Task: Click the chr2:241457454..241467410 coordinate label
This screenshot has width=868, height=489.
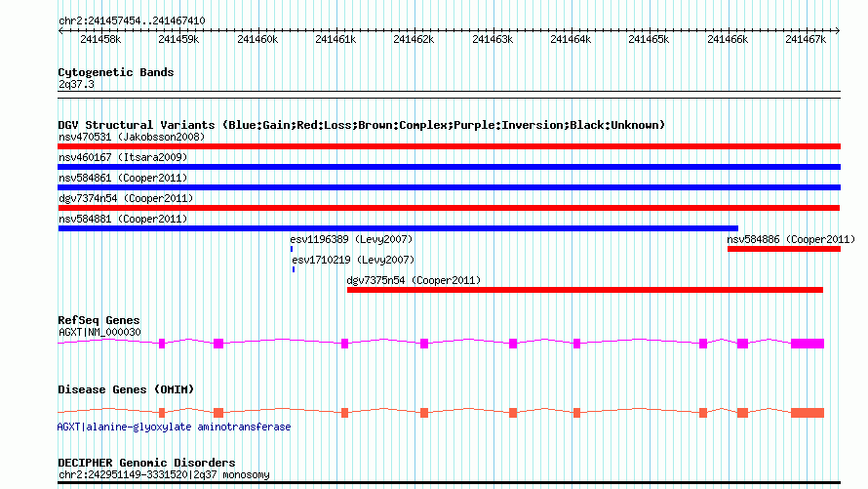Action: pyautogui.click(x=132, y=20)
